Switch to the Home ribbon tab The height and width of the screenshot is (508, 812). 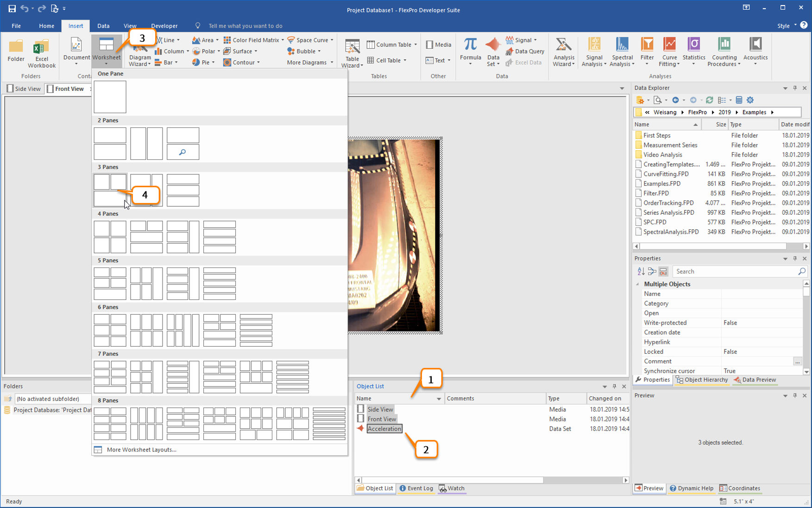coord(46,25)
